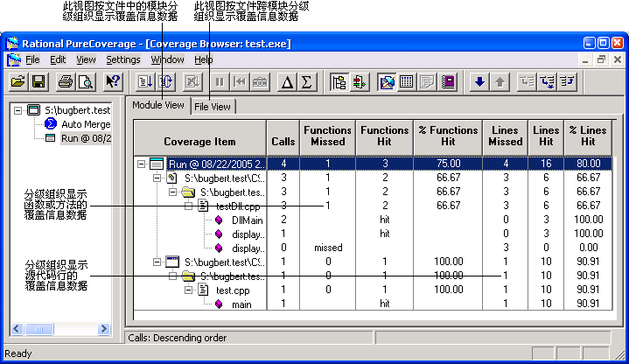The image size is (629, 364).
Task: Click the 'missed' cell in display row
Action: coord(328,248)
